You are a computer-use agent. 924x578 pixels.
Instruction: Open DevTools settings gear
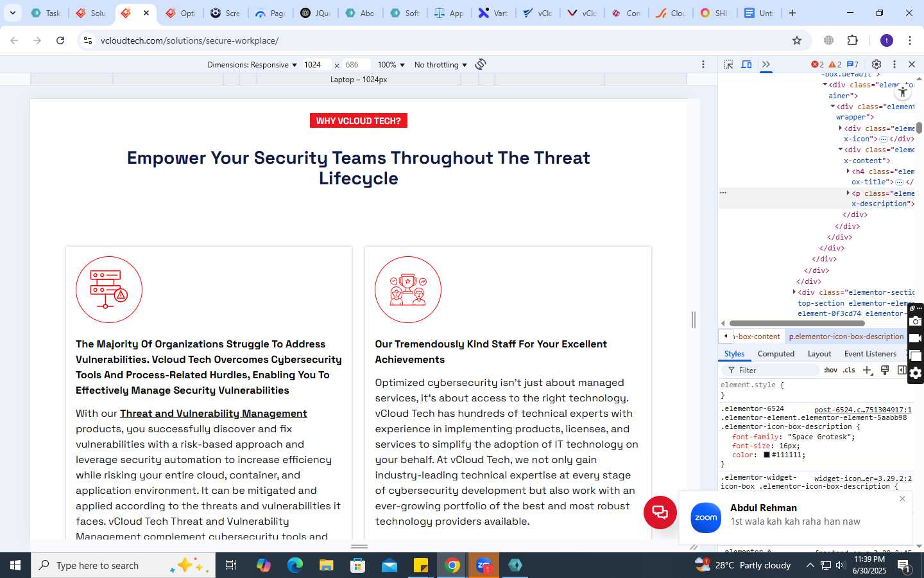(x=877, y=64)
